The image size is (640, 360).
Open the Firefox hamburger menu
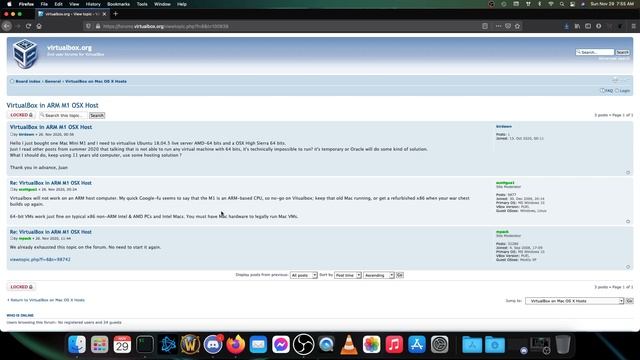[633, 26]
